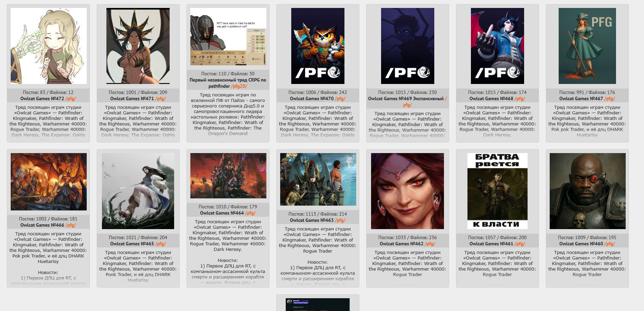Select the title 'Первый независимый тред CRPG по pathfinder'
The width and height of the screenshot is (644, 311).
[228, 83]
